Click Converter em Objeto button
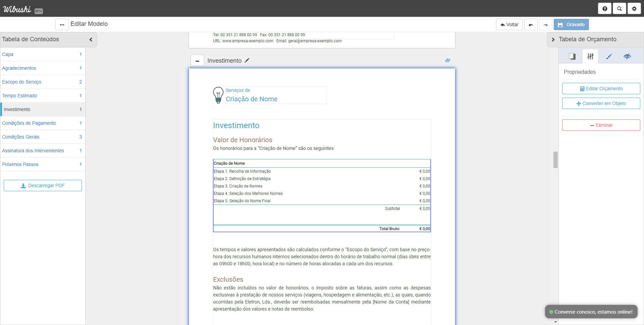Viewport: 644px width, 325px height. coord(601,103)
